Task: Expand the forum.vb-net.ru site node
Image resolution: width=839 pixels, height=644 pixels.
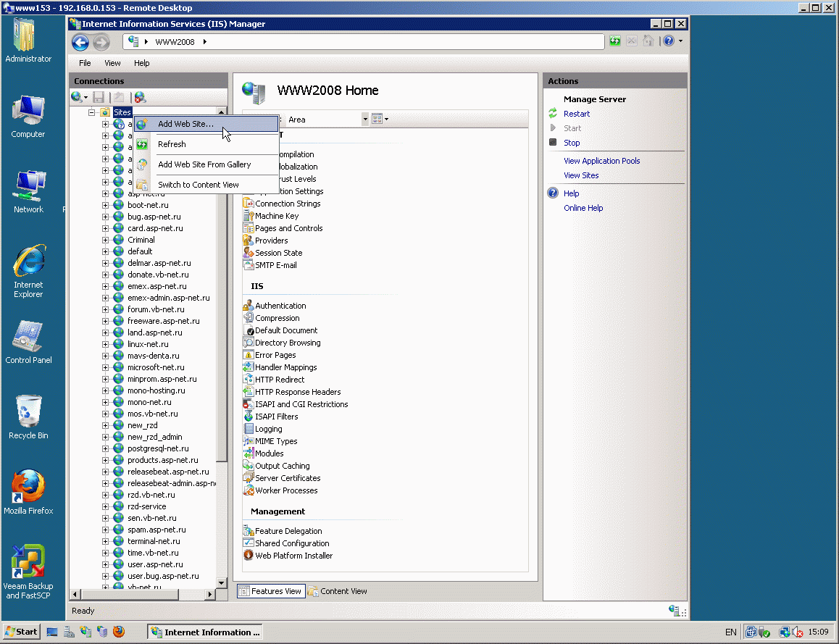Action: (105, 310)
